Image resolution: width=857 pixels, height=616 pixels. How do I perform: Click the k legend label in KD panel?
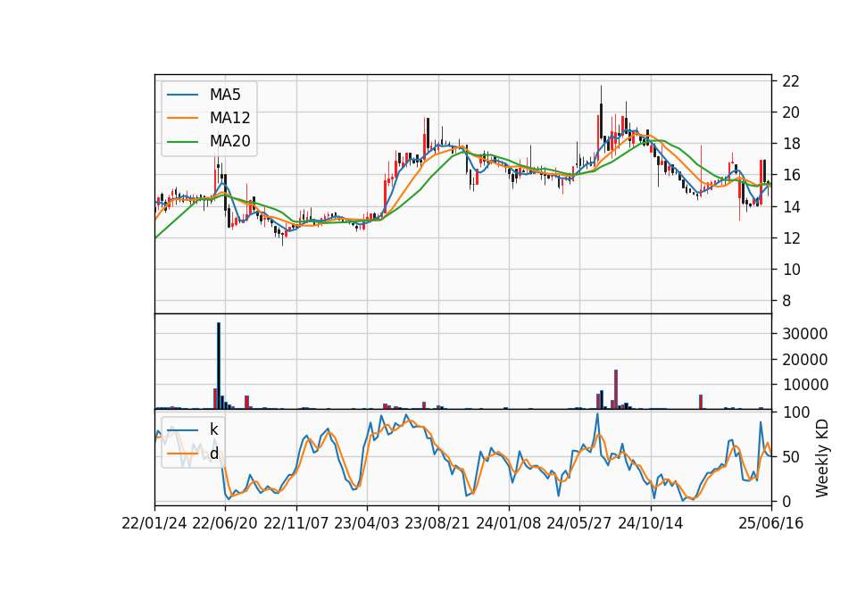click(x=213, y=429)
